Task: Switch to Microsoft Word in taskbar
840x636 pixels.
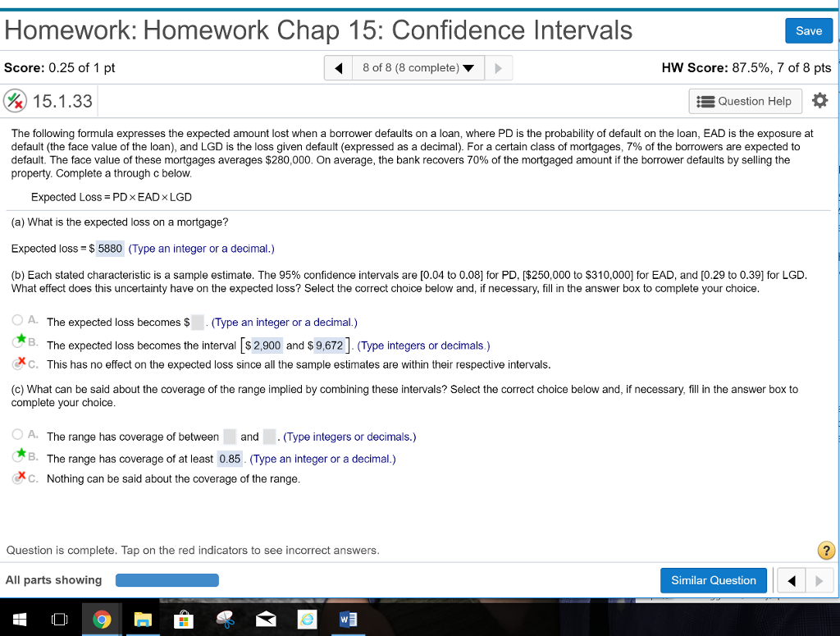Action: click(348, 620)
